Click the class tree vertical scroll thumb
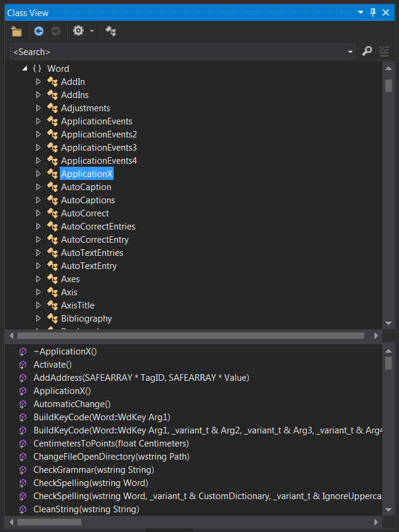Screen dimensions: 399x532 point(388,85)
